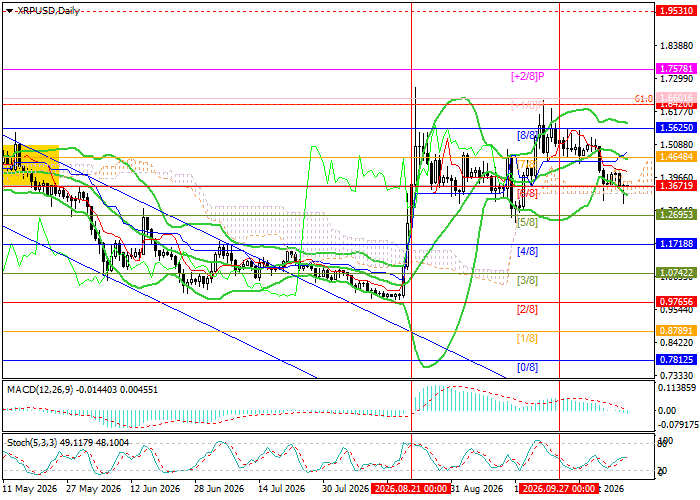This screenshot has width=700, height=500.
Task: Select the magenta 1.75781 price label
Action: tap(676, 69)
